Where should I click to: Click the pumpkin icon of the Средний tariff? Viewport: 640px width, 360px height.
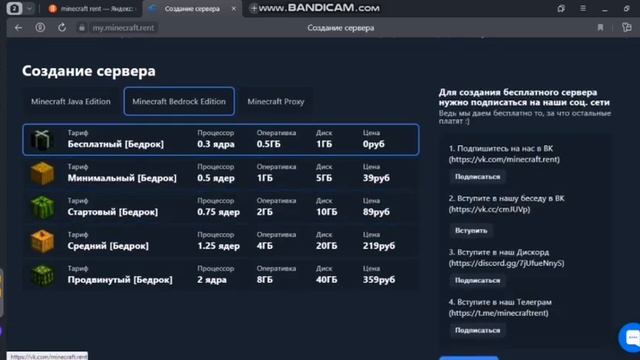coord(42,241)
